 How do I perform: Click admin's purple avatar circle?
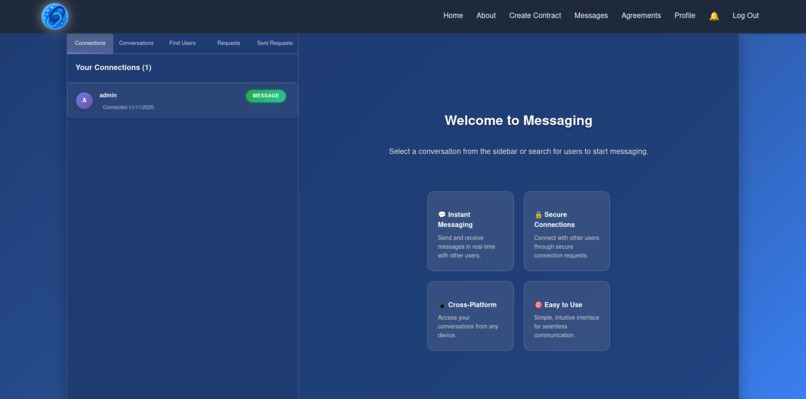coord(84,100)
